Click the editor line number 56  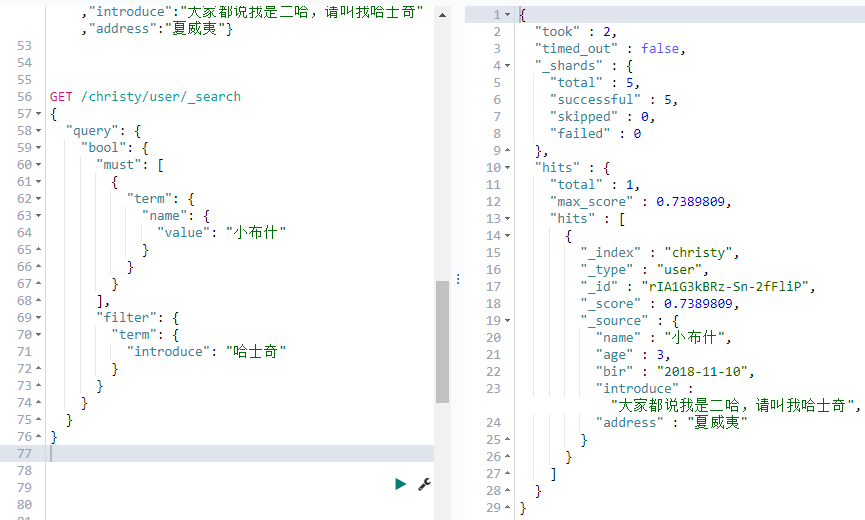[24, 97]
